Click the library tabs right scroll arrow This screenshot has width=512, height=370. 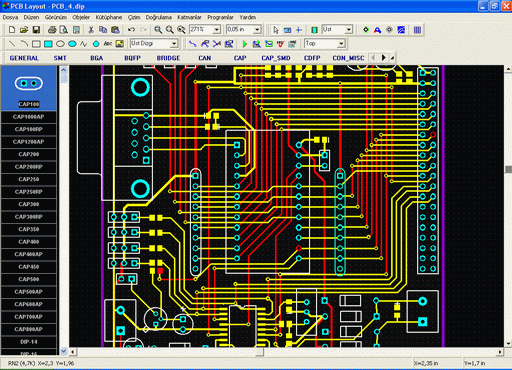384,58
